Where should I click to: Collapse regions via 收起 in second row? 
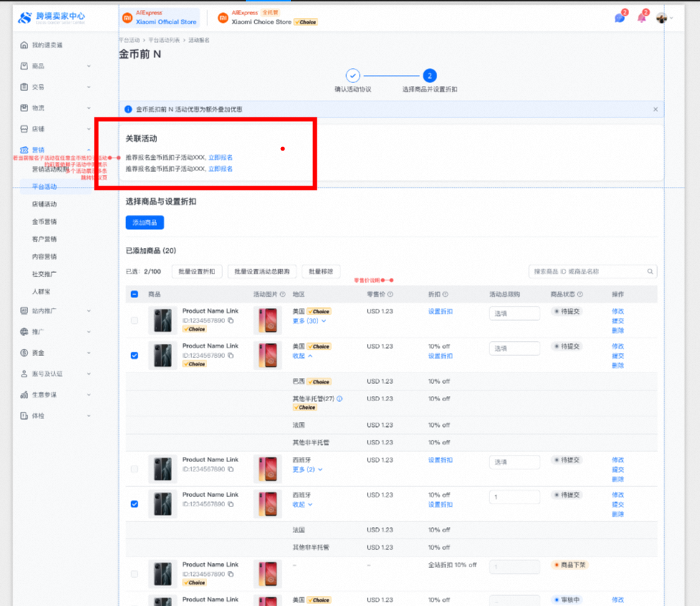point(302,356)
